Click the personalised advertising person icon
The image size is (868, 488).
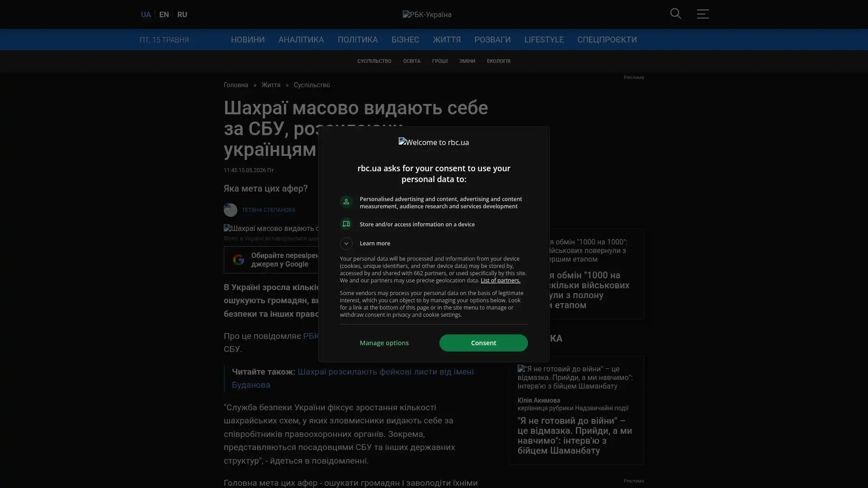click(346, 202)
